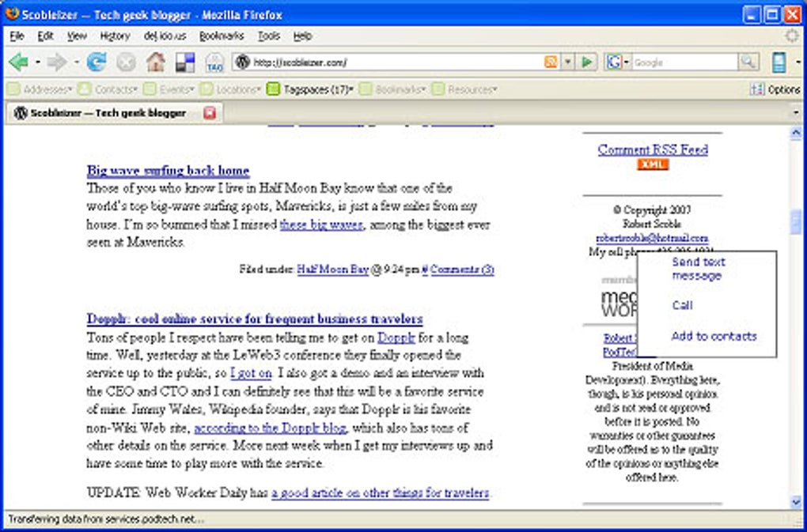Open the Half Moon Bay category link
Viewport: 807px width, 532px height.
tap(332, 270)
